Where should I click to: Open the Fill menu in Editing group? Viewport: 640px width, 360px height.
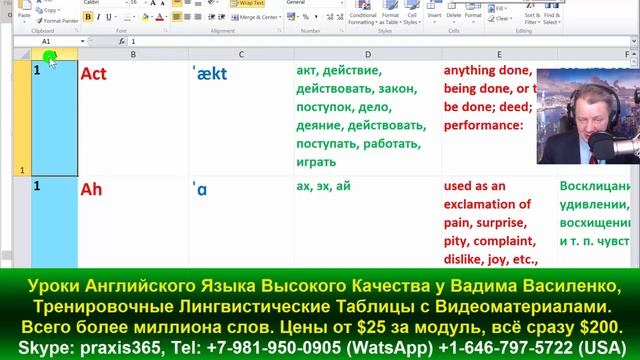[498, 9]
